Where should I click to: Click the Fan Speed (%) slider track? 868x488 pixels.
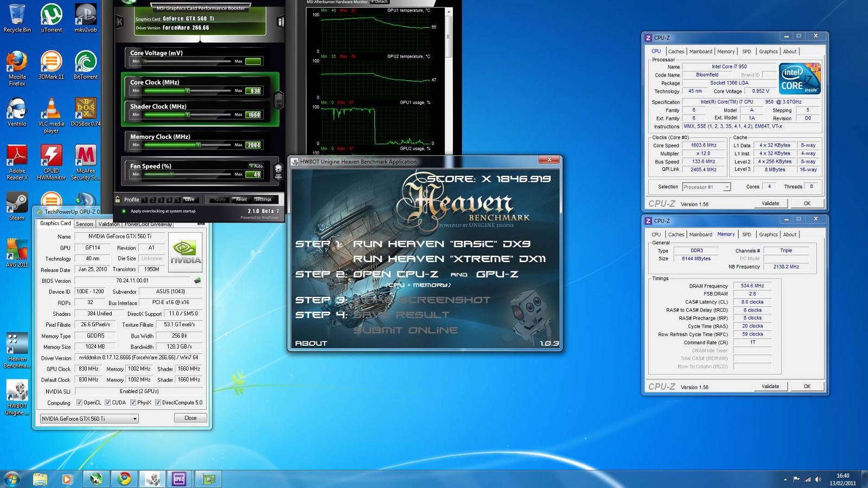point(187,174)
